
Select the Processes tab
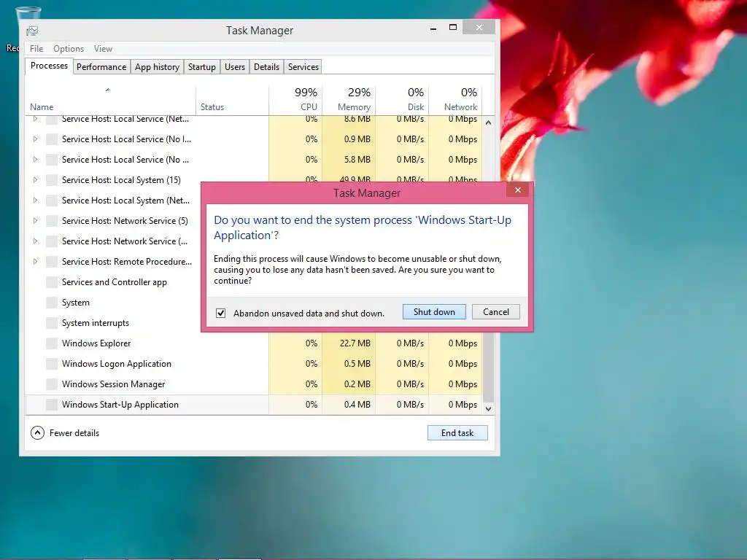[49, 66]
